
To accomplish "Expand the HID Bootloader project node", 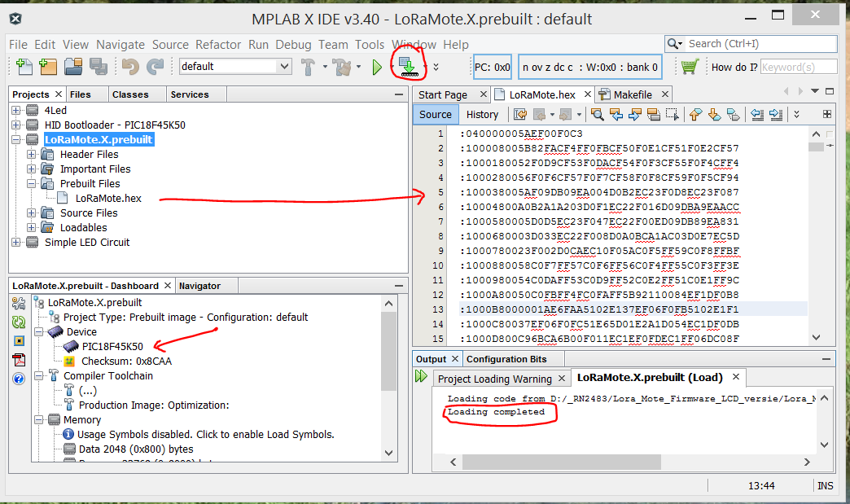I will (16, 125).
